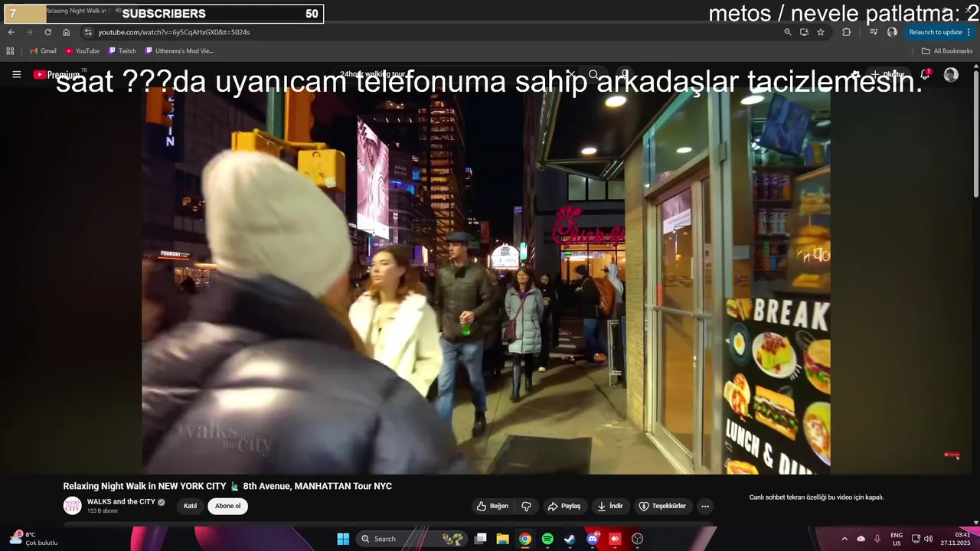
Task: Open the Twitch bookmark
Action: tap(122, 51)
